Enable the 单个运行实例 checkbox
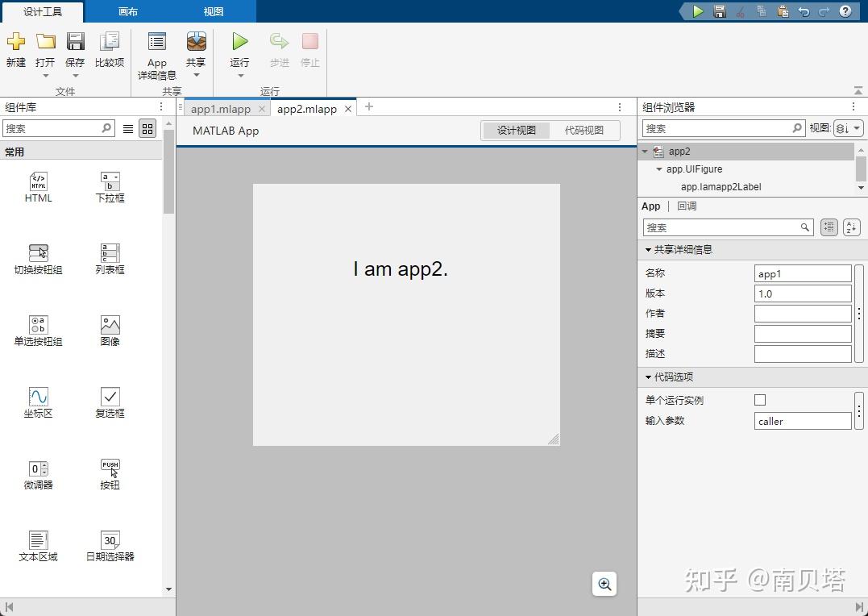 pos(759,400)
